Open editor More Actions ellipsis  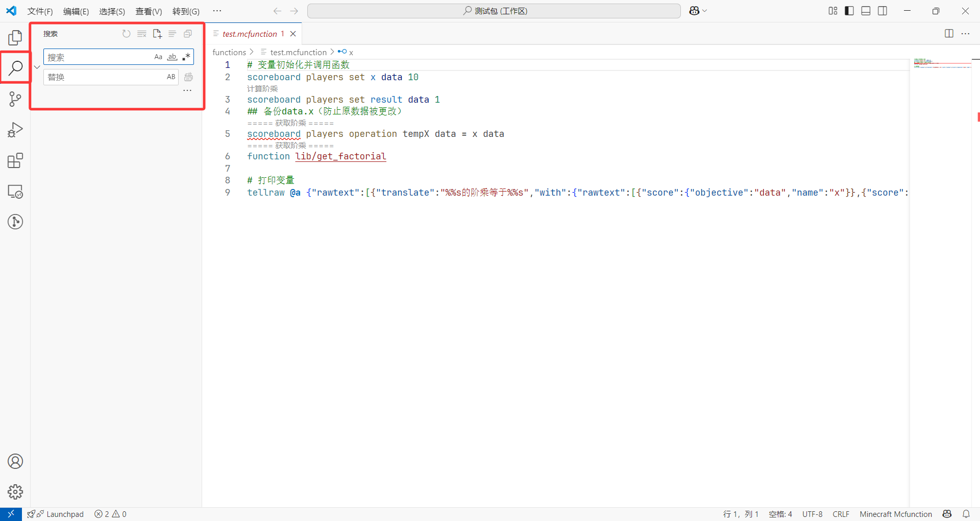[965, 34]
